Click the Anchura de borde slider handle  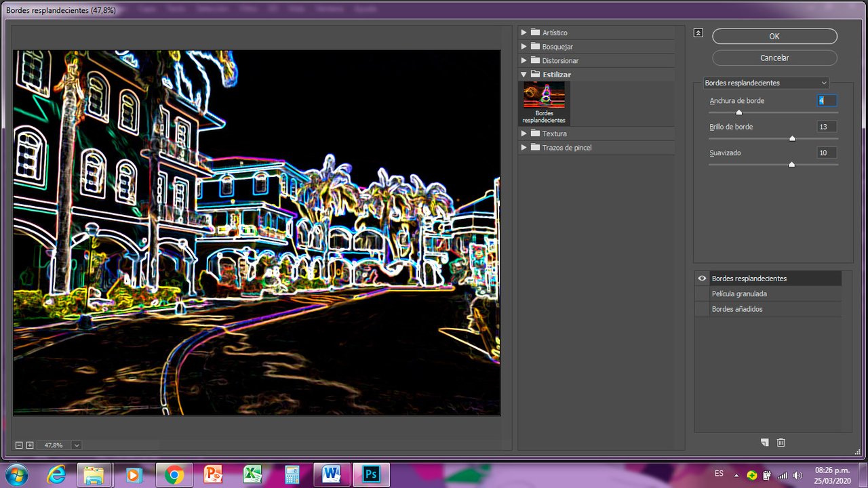tap(739, 113)
